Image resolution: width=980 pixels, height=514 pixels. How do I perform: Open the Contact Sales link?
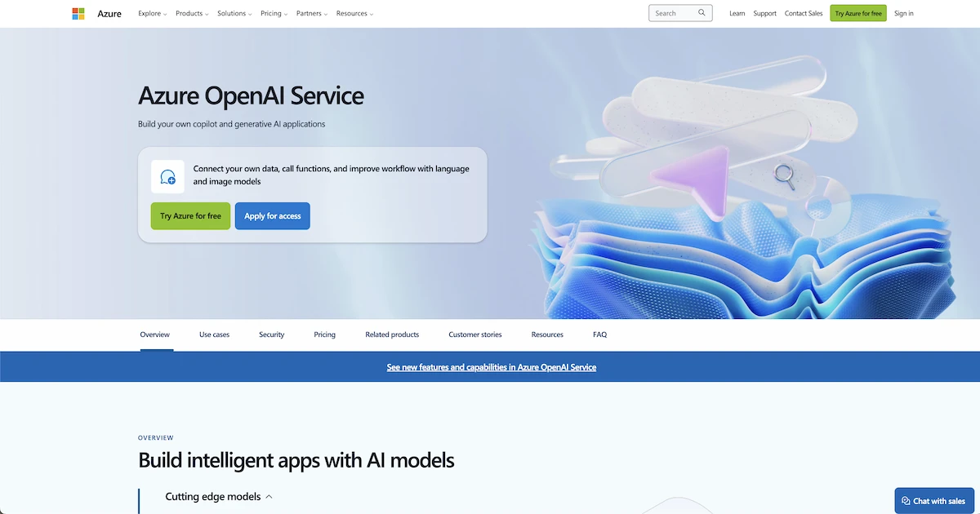pyautogui.click(x=804, y=13)
